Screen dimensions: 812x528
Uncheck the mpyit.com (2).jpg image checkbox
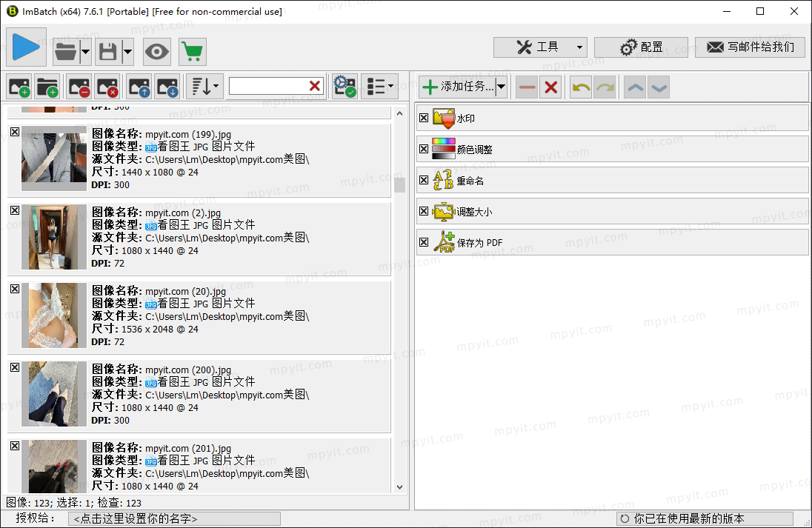pos(15,210)
